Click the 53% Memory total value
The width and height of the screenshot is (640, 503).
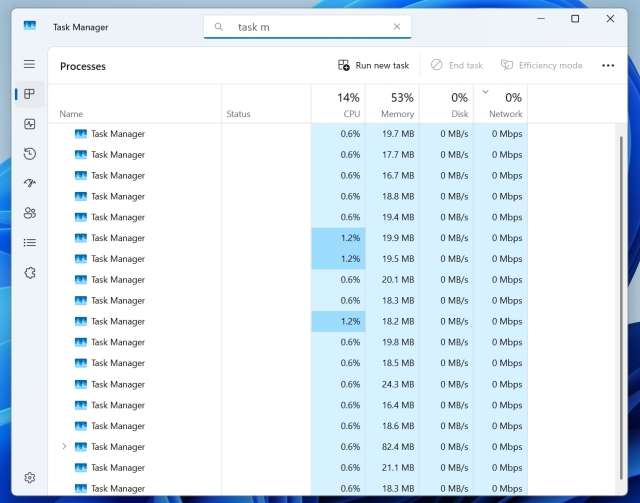[x=402, y=98]
